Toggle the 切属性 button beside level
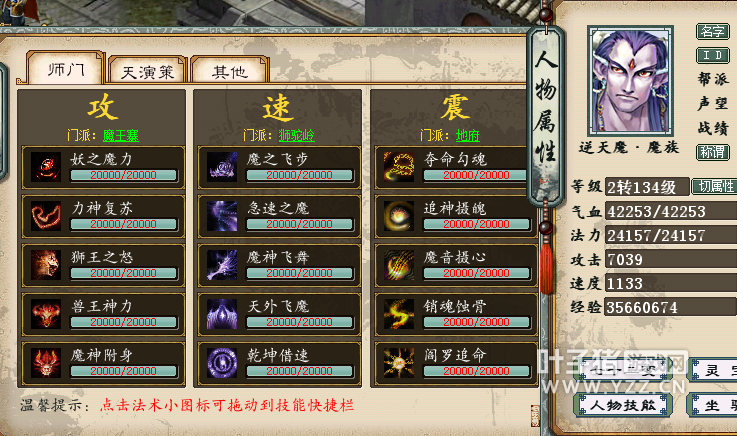Image resolution: width=737 pixels, height=436 pixels. pyautogui.click(x=715, y=187)
